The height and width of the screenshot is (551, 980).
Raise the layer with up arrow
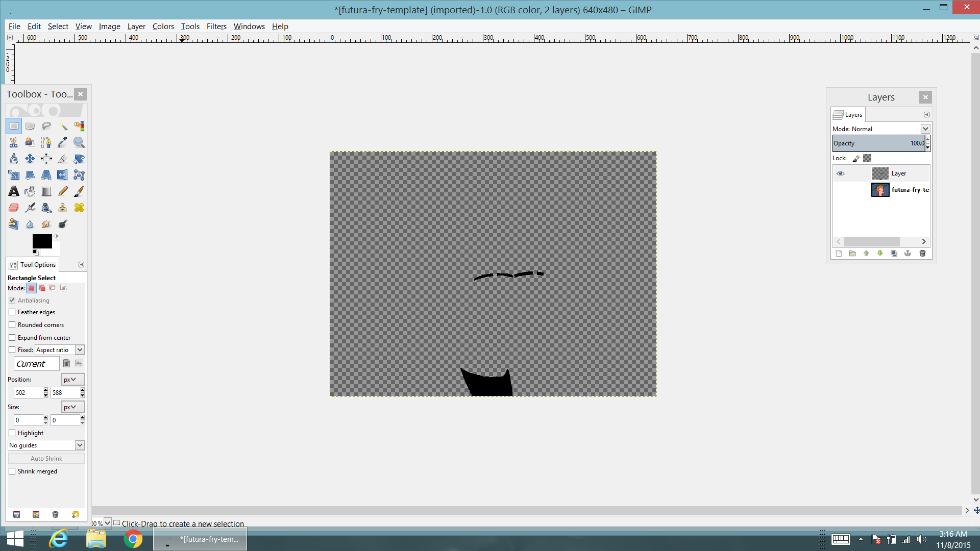(x=866, y=254)
